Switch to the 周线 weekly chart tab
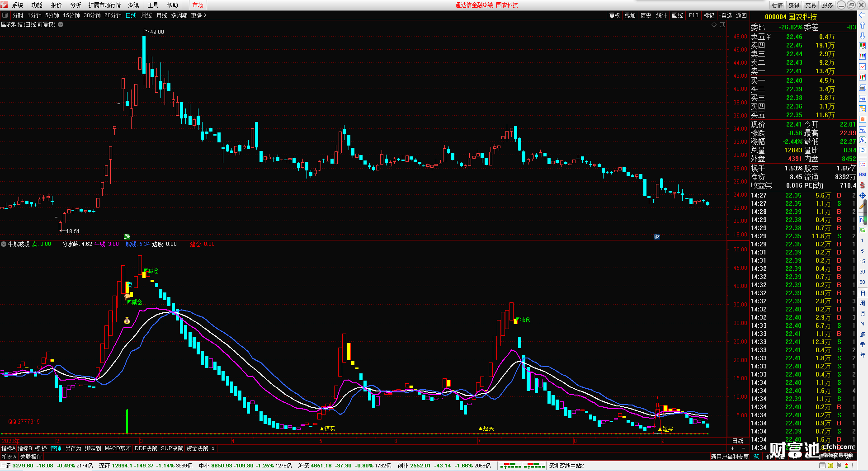The height and width of the screenshot is (471, 868). coord(146,15)
